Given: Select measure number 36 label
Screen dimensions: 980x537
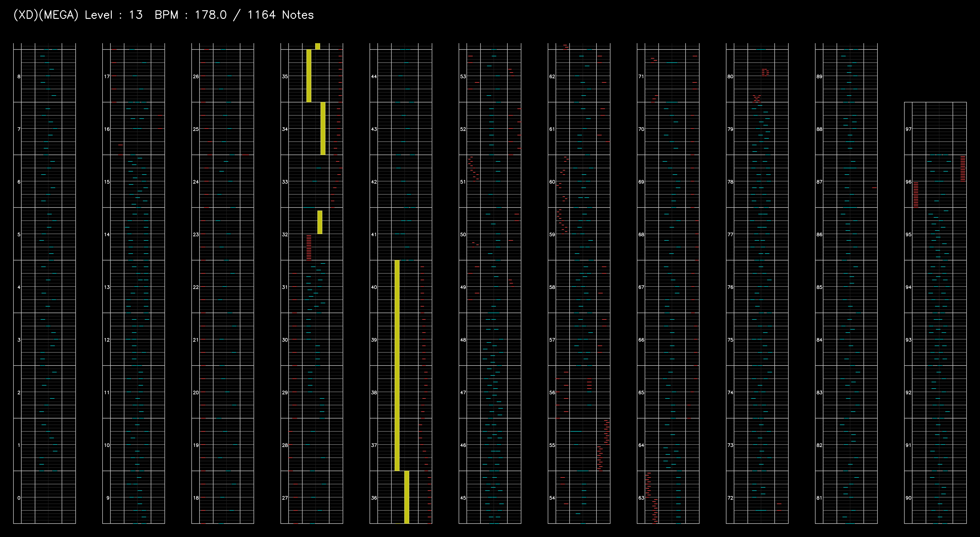Looking at the screenshot, I should click(x=374, y=498).
